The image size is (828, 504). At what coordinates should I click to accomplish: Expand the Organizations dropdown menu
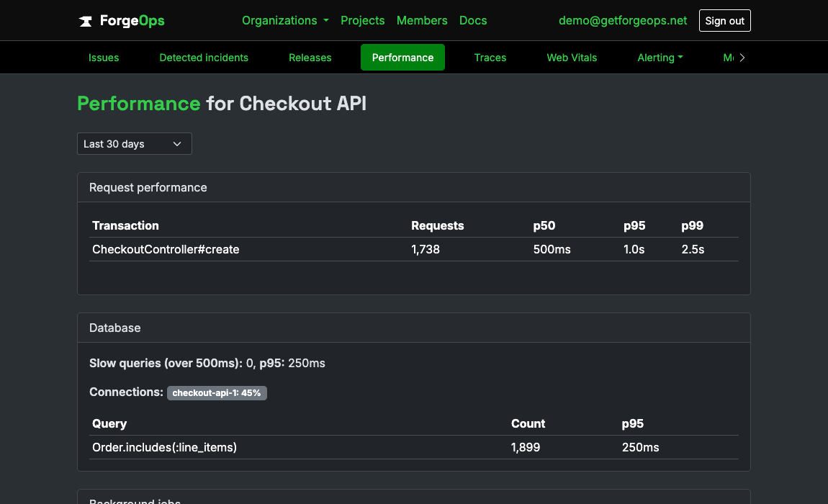point(285,21)
